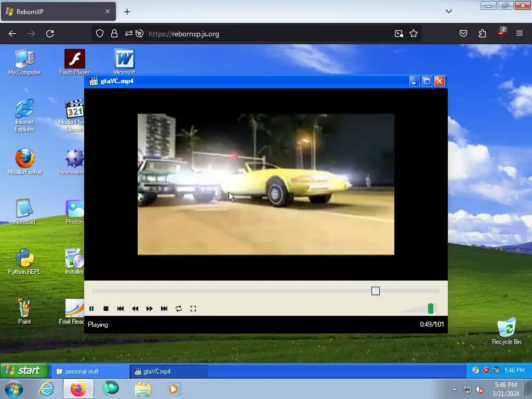The height and width of the screenshot is (399, 532).
Task: Click the Playing status text
Action: 98,324
